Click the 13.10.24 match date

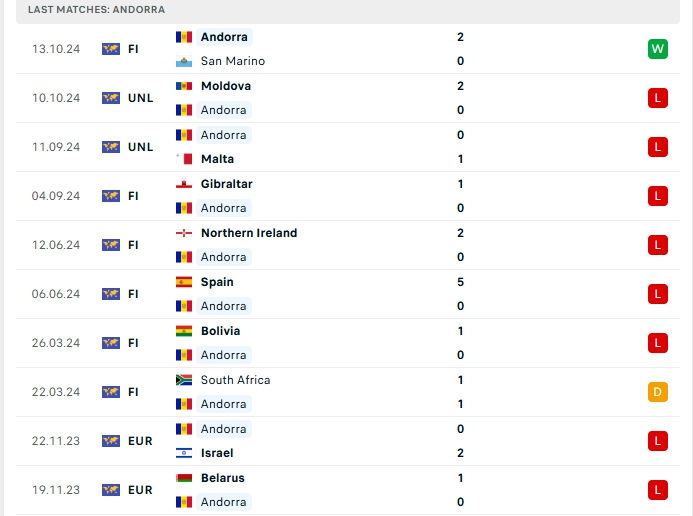click(x=56, y=49)
